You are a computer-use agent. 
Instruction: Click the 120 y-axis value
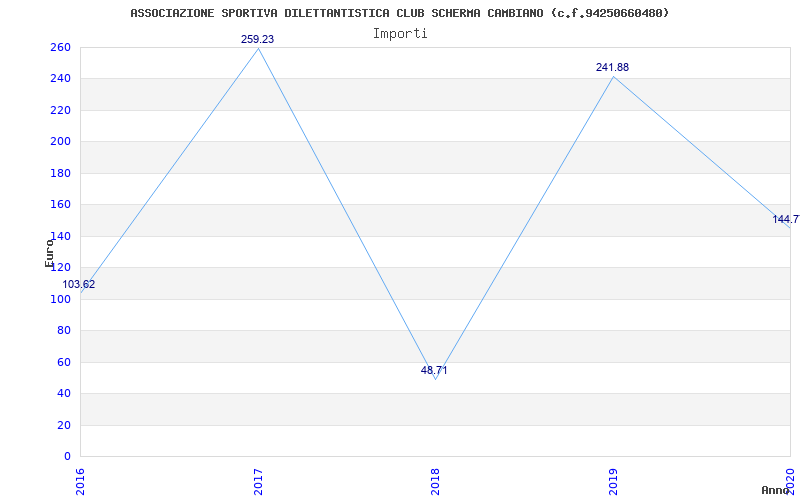[x=60, y=268]
